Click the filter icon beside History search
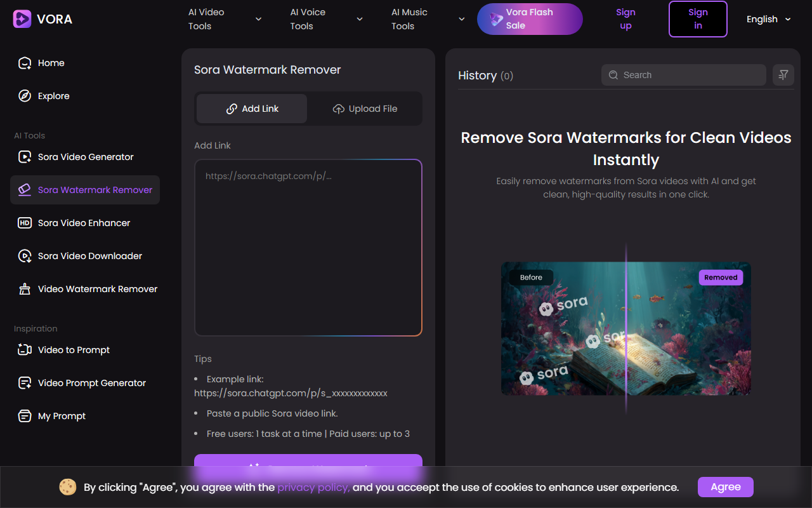Image resolution: width=812 pixels, height=508 pixels. click(x=783, y=75)
